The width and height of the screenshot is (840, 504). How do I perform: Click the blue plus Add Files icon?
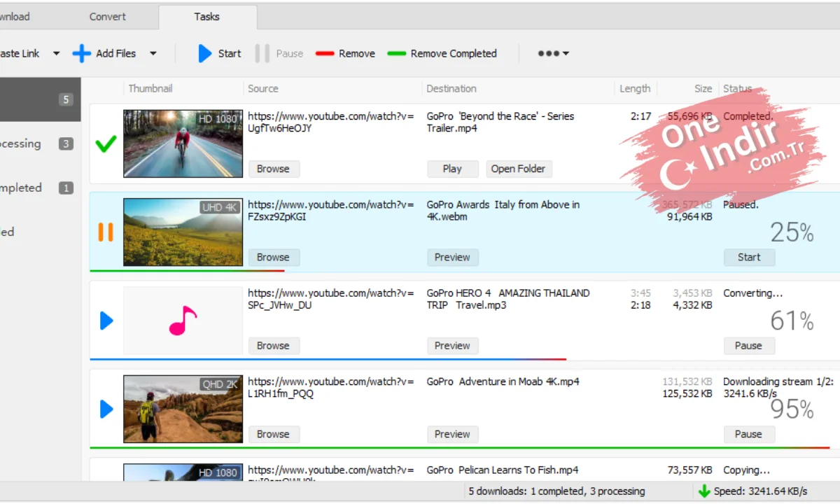(82, 53)
